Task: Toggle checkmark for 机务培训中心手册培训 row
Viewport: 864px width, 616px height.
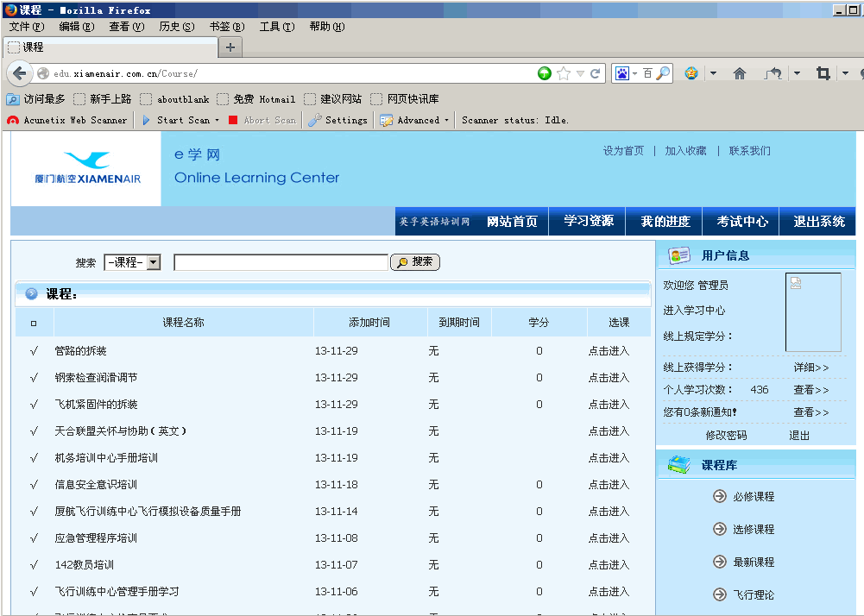Action: click(34, 458)
